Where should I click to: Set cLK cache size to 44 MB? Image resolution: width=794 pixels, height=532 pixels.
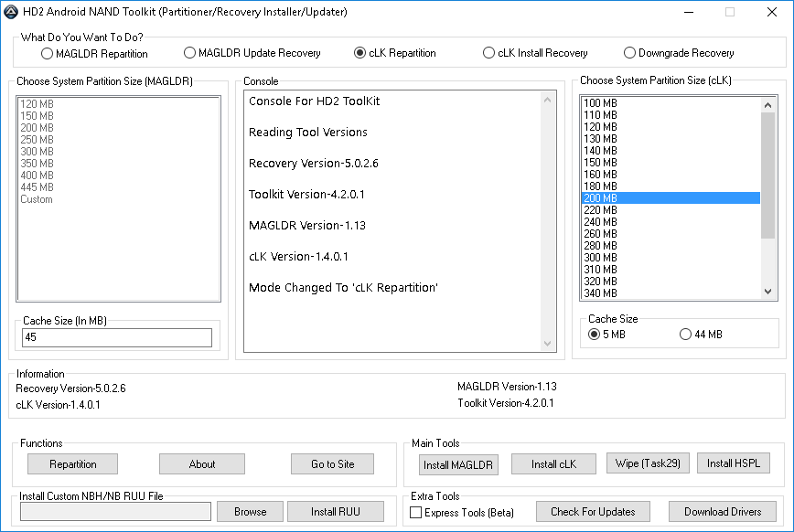pos(701,335)
